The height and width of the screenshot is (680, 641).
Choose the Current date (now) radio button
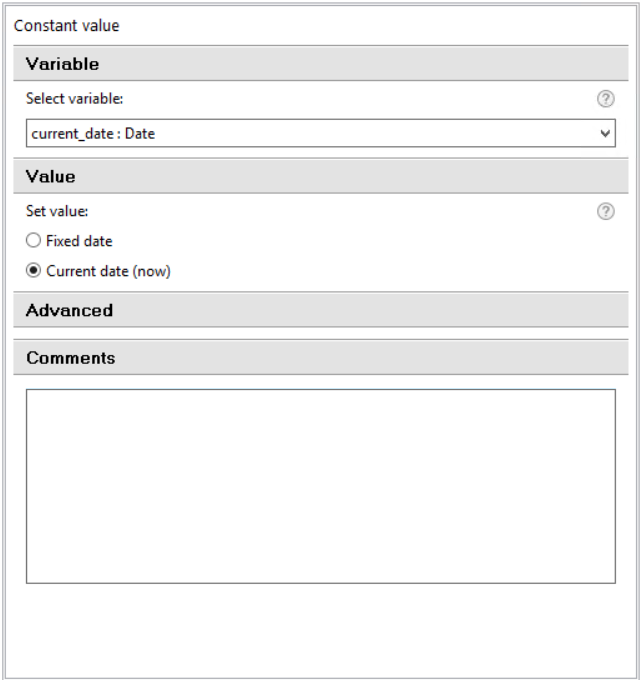point(33,271)
